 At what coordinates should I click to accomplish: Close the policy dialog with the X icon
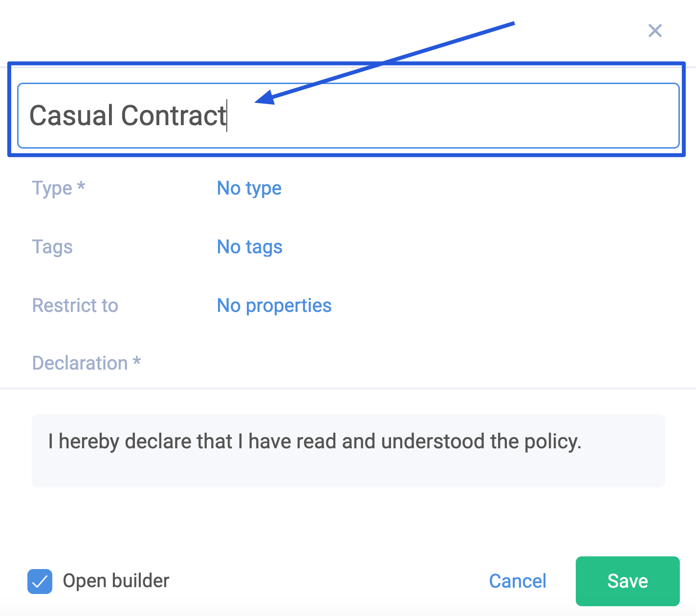pos(655,30)
